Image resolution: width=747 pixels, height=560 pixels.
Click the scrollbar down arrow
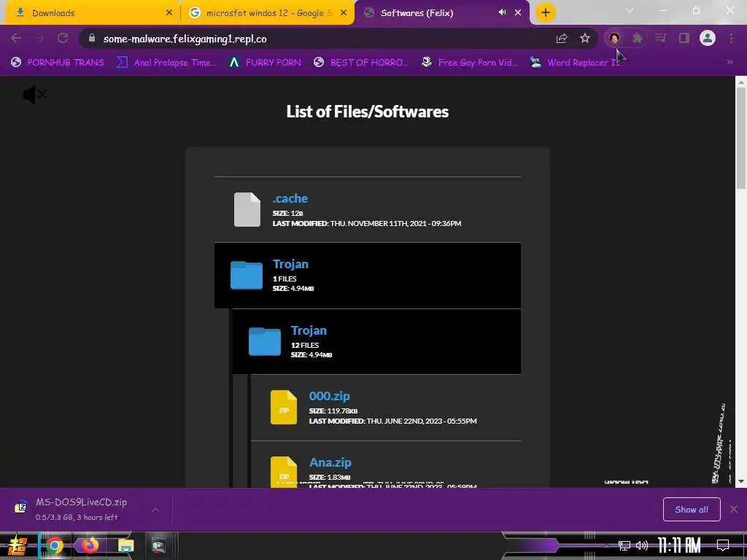point(741,481)
